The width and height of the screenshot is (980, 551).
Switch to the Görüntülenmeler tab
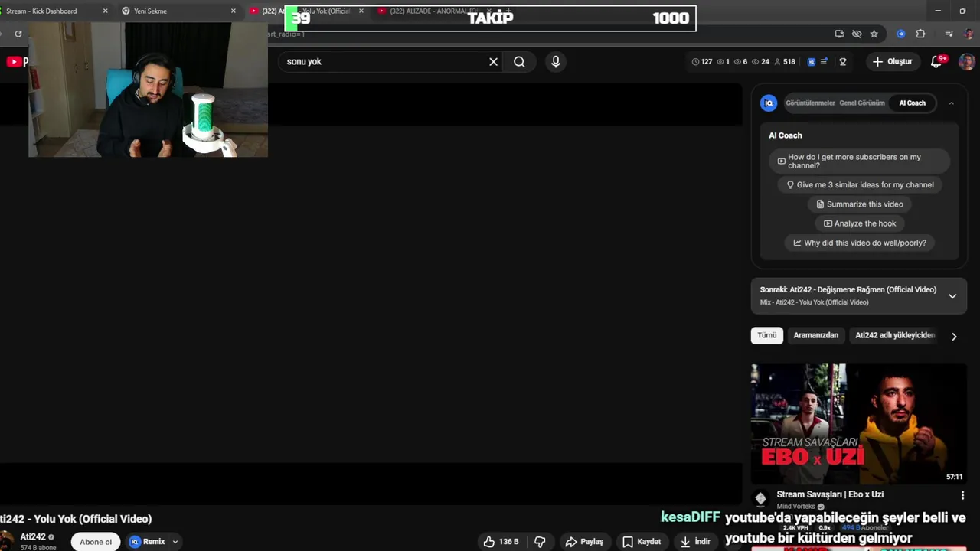coord(810,103)
